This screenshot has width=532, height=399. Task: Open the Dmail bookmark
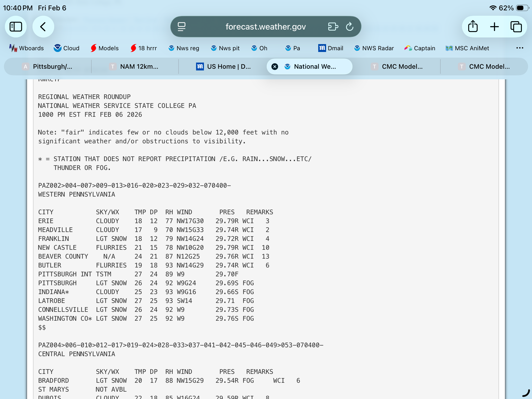click(x=331, y=48)
